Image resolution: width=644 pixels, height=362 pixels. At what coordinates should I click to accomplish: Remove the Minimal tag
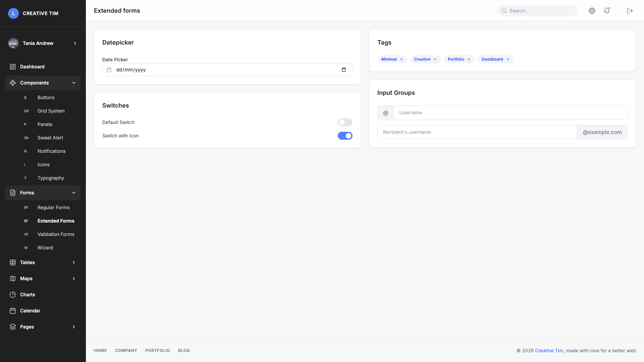[401, 59]
